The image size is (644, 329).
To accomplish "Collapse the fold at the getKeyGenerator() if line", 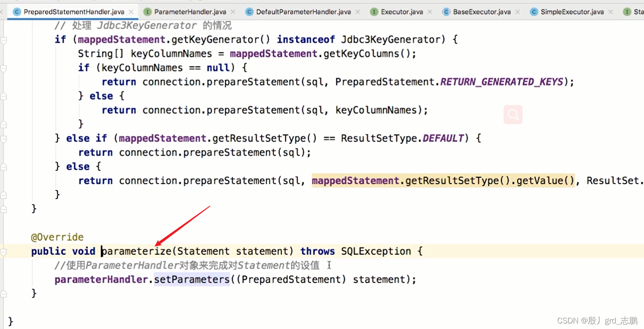I will point(3,40).
